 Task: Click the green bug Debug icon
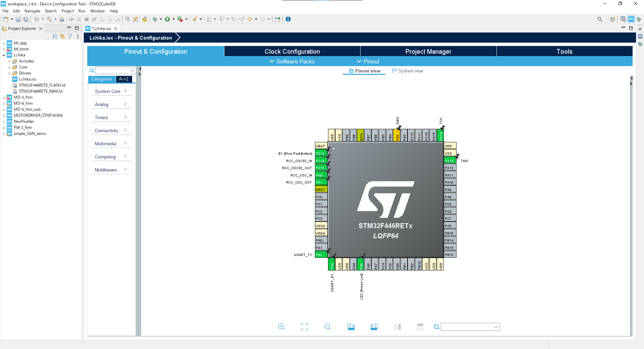point(155,19)
